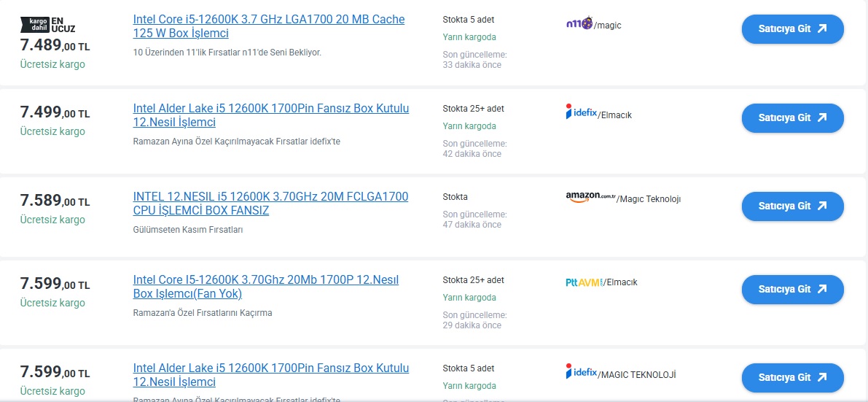Go to seller for 7.499,00 TL offer

point(793,117)
